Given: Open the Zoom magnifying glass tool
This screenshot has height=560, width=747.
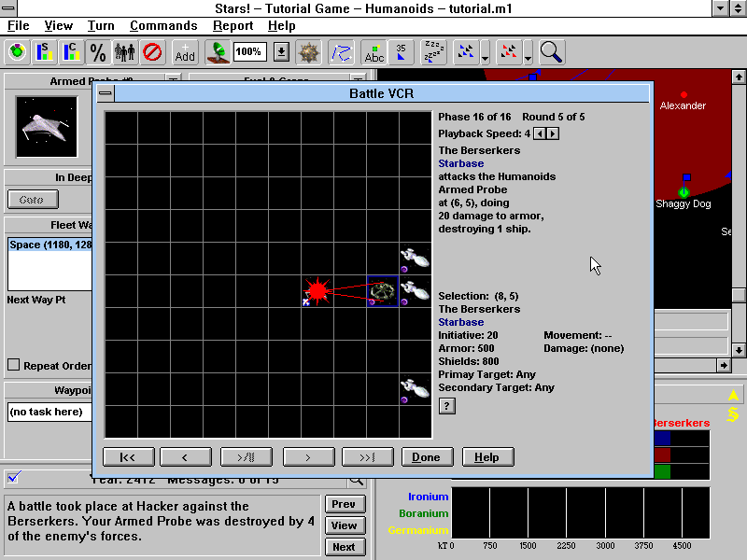Looking at the screenshot, I should (x=552, y=52).
